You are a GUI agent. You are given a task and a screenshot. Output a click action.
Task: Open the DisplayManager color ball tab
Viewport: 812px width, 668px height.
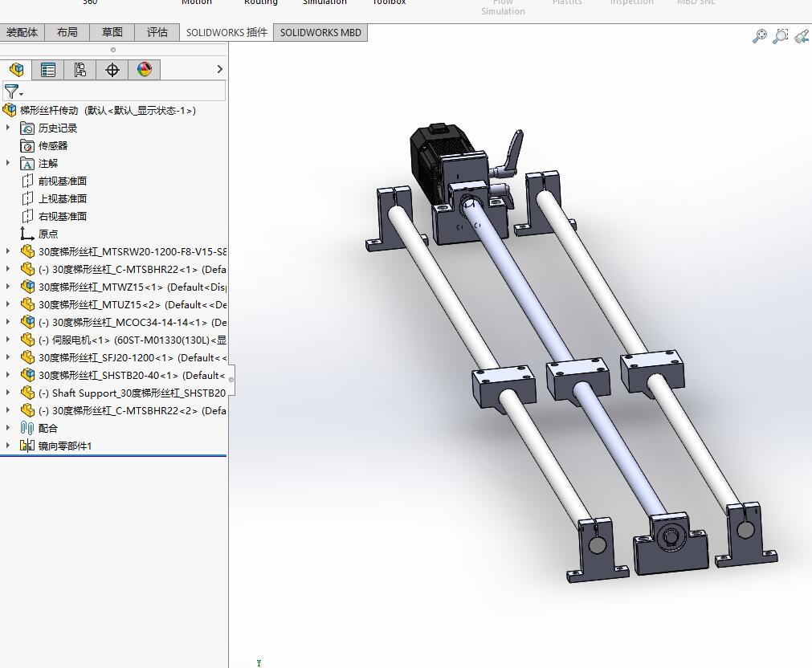click(x=145, y=70)
